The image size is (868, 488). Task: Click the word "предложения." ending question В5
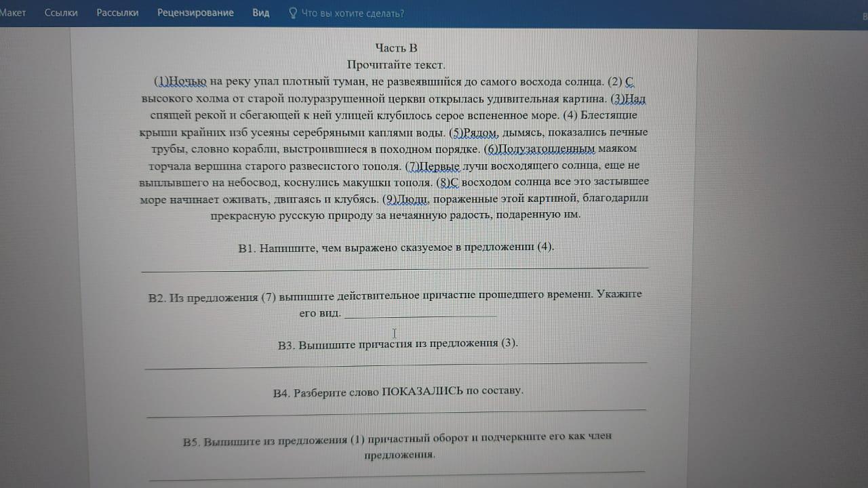pos(399,455)
